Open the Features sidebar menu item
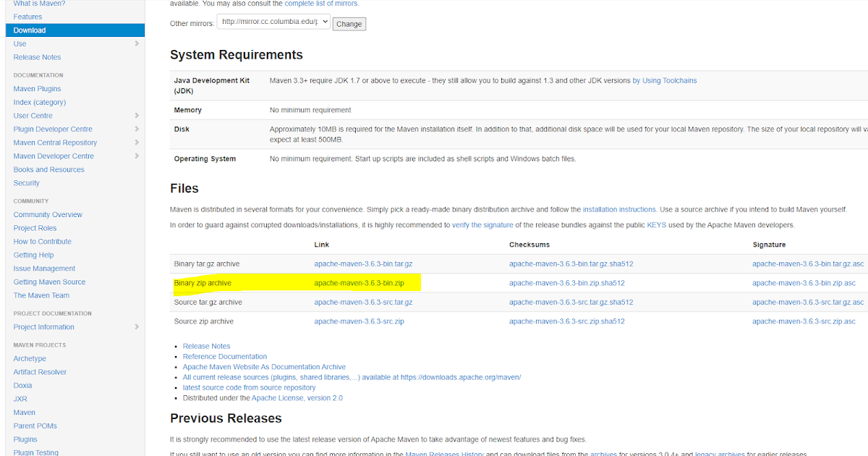Image resolution: width=868 pixels, height=456 pixels. [27, 16]
